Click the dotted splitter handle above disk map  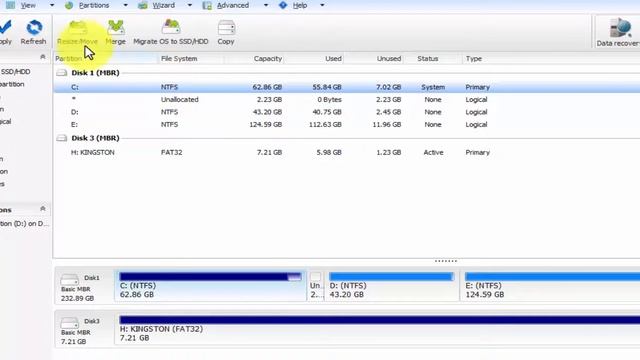446,261
